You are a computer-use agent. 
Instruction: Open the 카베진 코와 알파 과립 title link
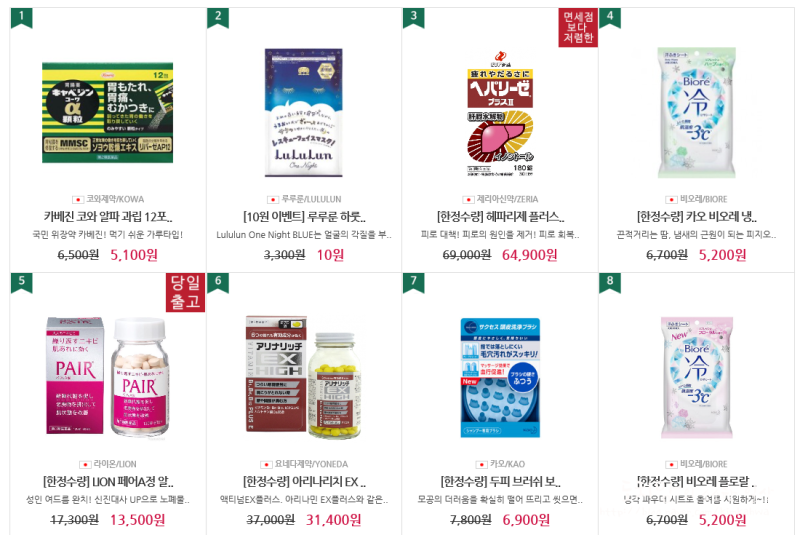coord(108,217)
